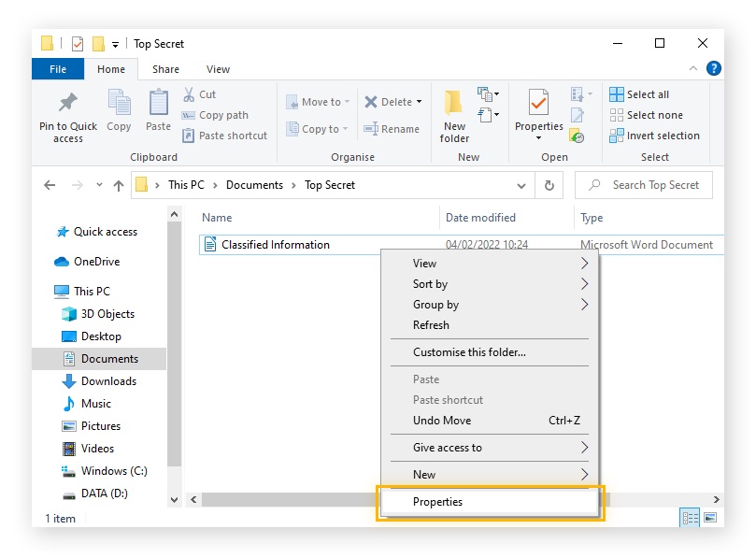Open the New submenu in context menu
This screenshot has height=558, width=756.
[x=490, y=475]
